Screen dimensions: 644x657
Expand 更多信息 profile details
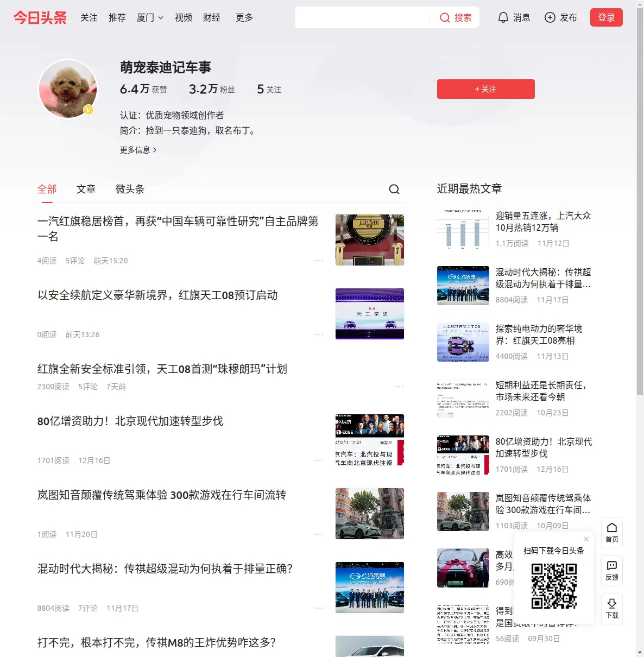(138, 150)
